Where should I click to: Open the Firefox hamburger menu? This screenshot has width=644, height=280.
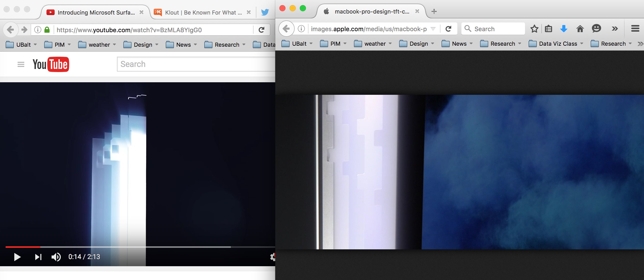[x=635, y=28]
